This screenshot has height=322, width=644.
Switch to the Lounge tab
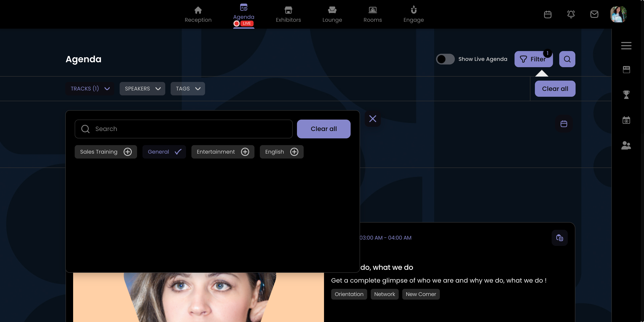coord(332,14)
